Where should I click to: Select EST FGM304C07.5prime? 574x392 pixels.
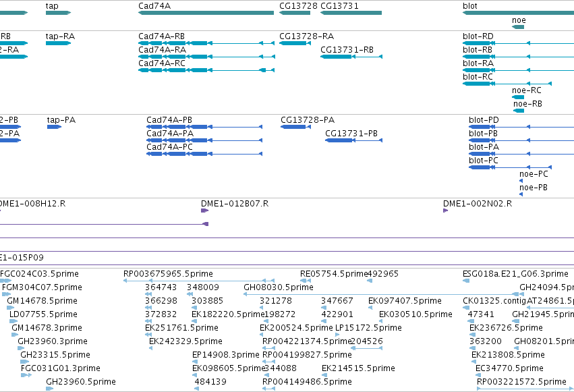(x=7, y=294)
